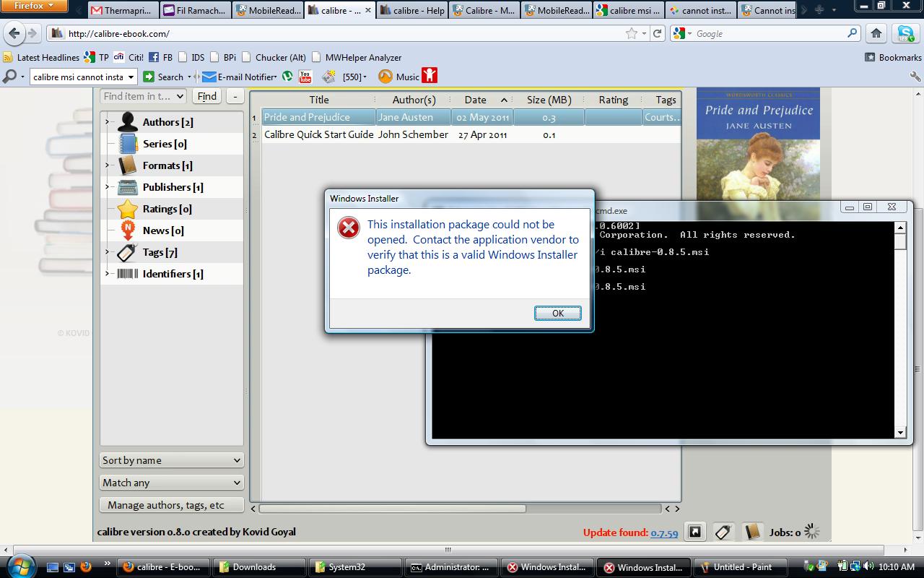This screenshot has width=924, height=578.
Task: Expand the Formats tree node
Action: click(x=108, y=165)
